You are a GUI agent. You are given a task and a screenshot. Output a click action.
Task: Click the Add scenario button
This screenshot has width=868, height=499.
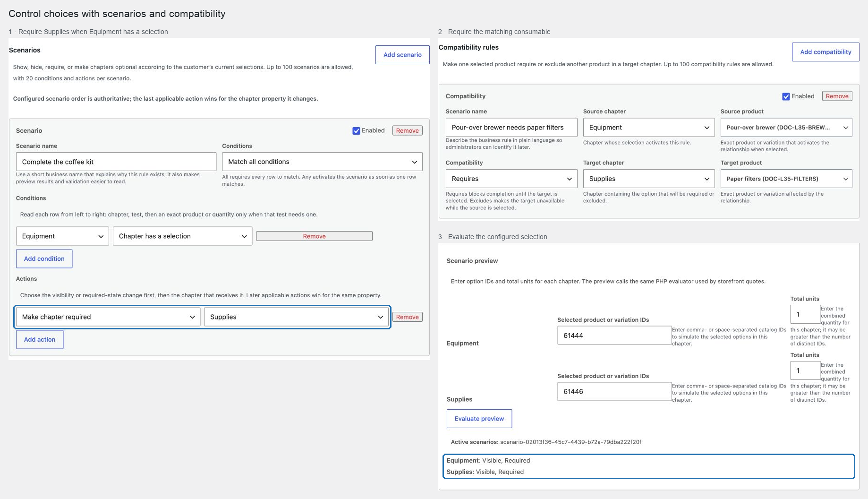click(x=402, y=55)
